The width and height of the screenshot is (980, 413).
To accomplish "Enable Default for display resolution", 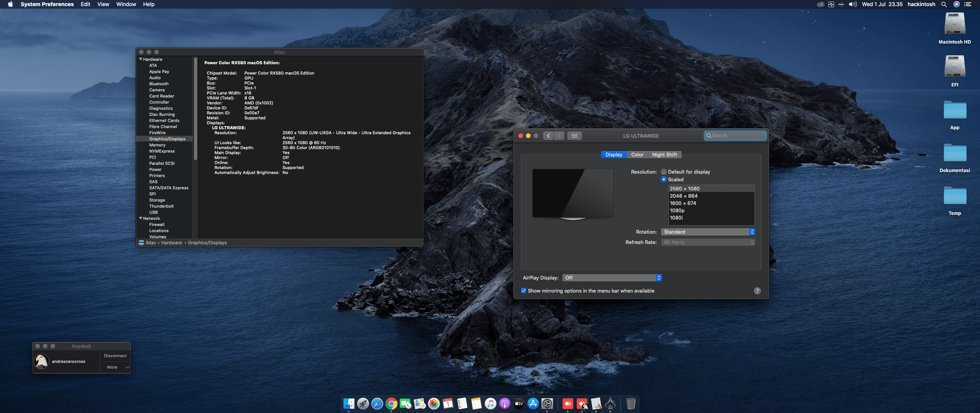I will pos(664,172).
